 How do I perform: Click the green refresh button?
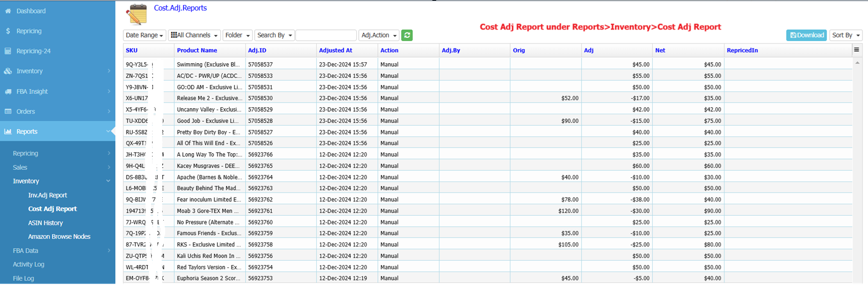click(x=407, y=35)
